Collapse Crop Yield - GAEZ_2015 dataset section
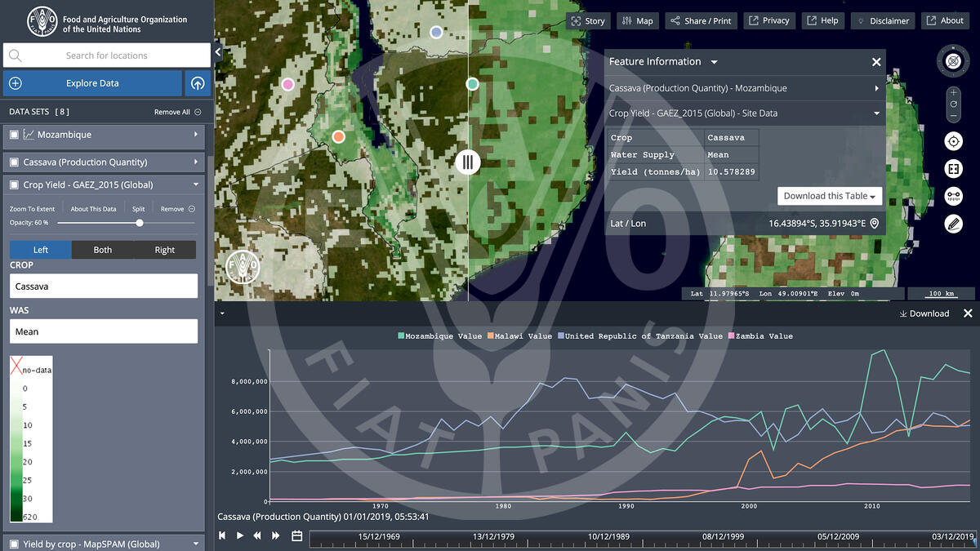Image resolution: width=980 pixels, height=551 pixels. click(196, 184)
